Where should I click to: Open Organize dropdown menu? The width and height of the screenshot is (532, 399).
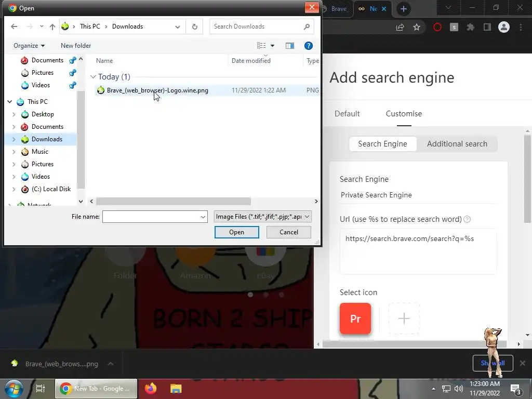tap(29, 46)
